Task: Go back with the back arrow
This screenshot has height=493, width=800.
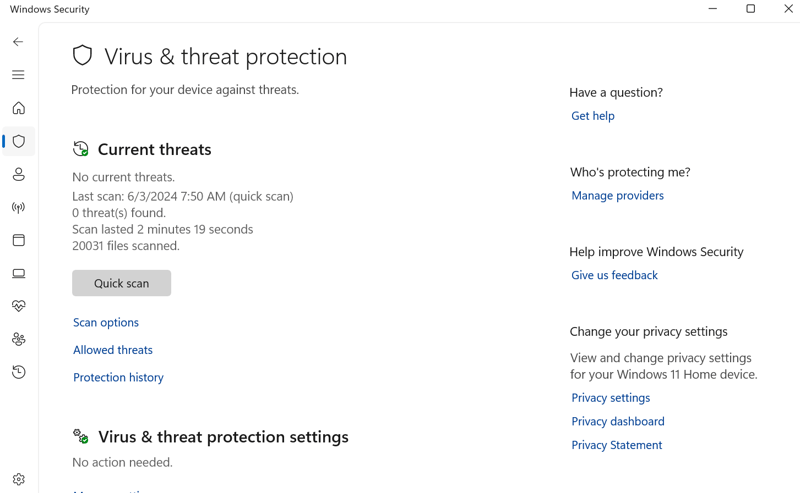Action: click(18, 42)
